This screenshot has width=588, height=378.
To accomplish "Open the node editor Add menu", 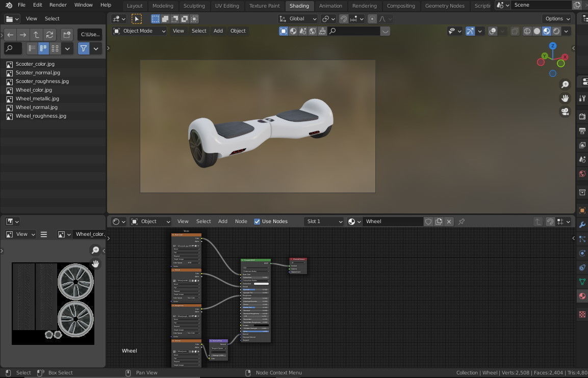I will coord(223,222).
